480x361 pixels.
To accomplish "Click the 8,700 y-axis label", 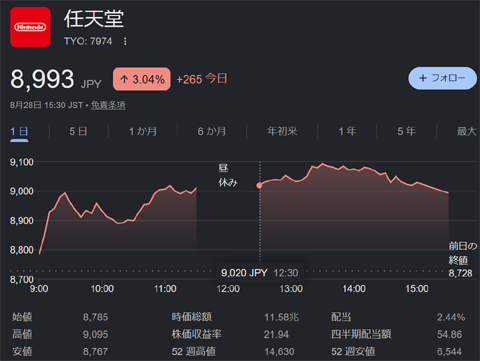I will click(x=22, y=279).
